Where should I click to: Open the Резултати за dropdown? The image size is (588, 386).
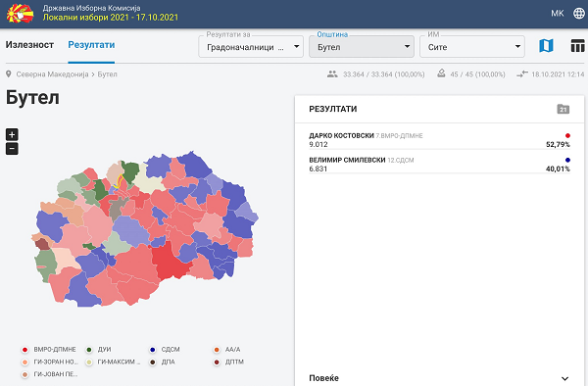251,47
